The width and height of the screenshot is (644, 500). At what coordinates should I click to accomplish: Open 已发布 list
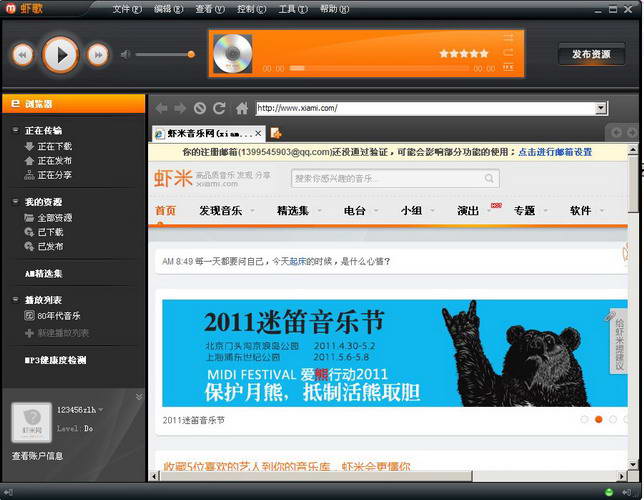[44, 247]
